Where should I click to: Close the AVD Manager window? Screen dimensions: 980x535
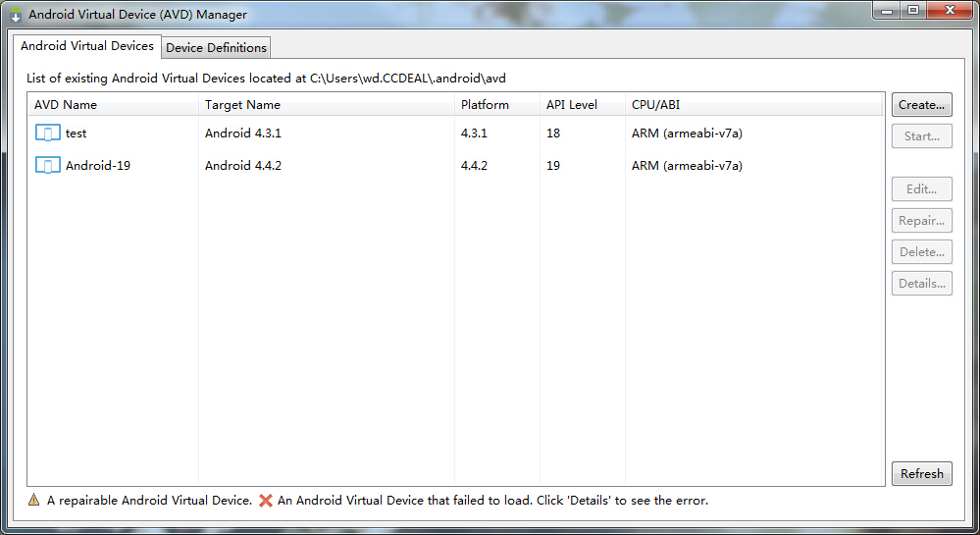coord(950,11)
